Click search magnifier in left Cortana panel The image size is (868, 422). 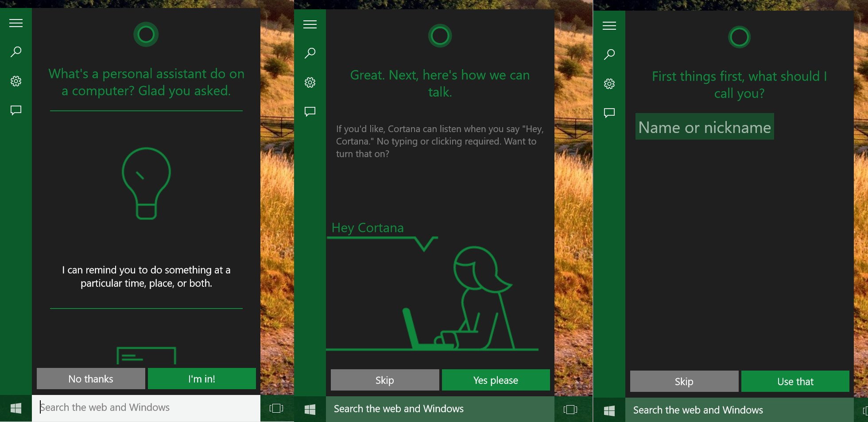[x=16, y=52]
